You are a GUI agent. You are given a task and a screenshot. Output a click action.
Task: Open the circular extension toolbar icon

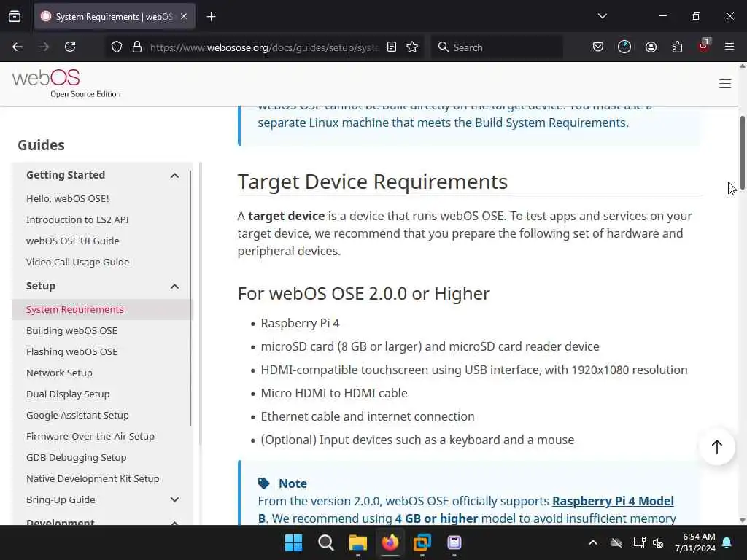[624, 47]
